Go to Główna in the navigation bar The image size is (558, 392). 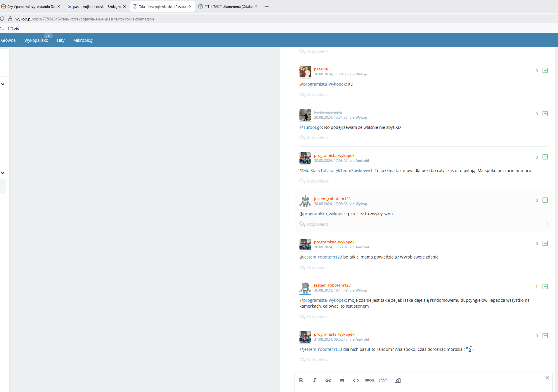point(8,40)
